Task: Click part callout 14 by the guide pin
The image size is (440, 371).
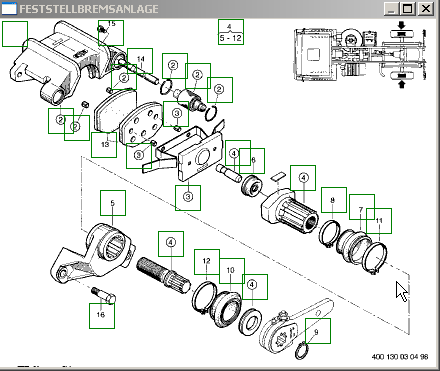Action: [140, 61]
